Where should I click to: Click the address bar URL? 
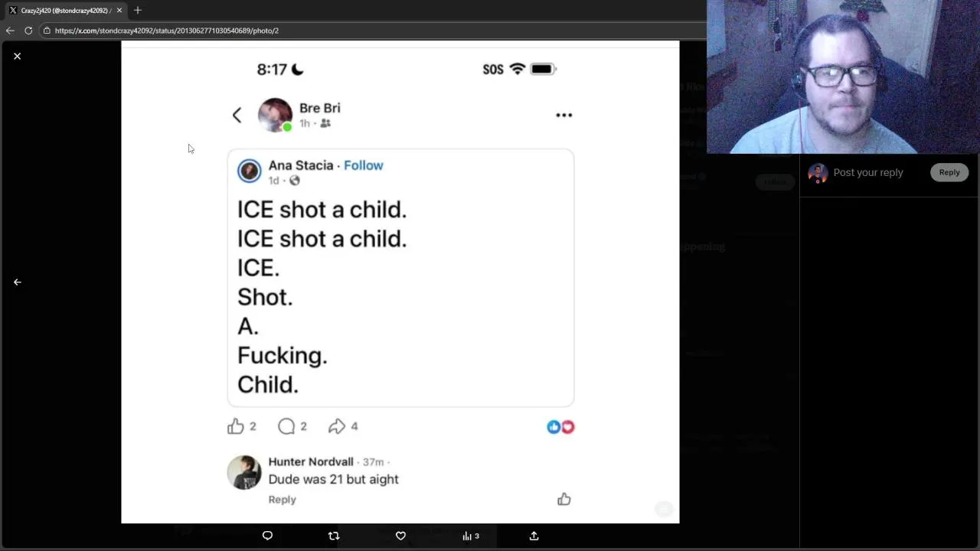pos(166,31)
